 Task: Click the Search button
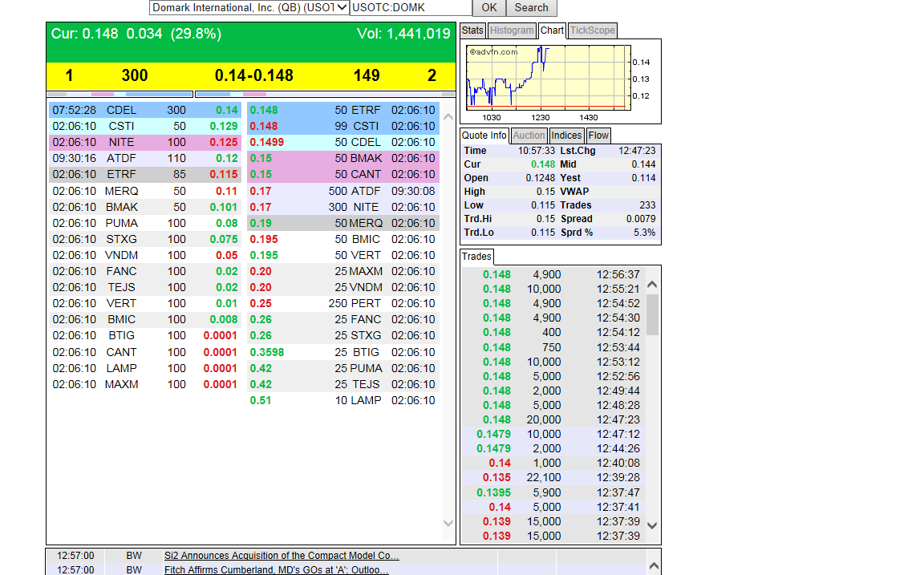click(531, 8)
